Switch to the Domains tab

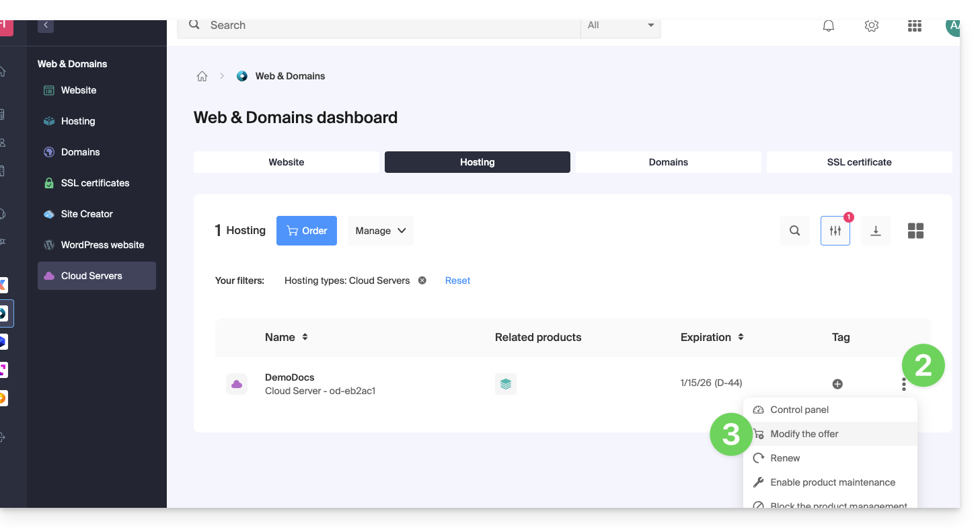click(x=668, y=162)
